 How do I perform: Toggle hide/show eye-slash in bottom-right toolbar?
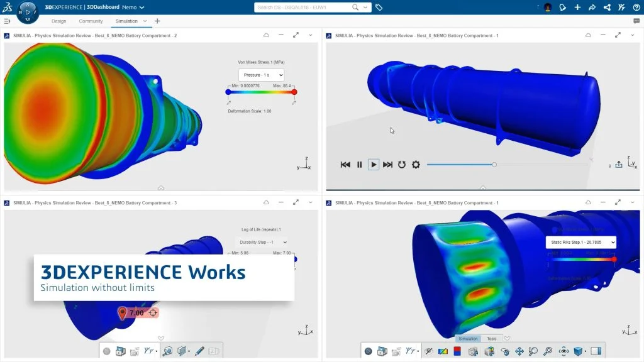[428, 351]
